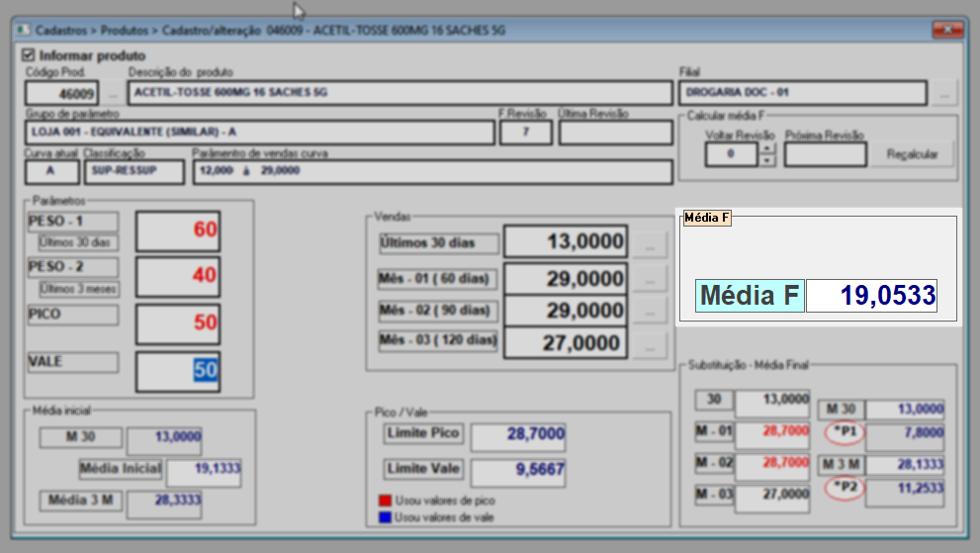Screen dimensions: 980x553
Task: Click the Descrição do produto field
Action: 400,93
